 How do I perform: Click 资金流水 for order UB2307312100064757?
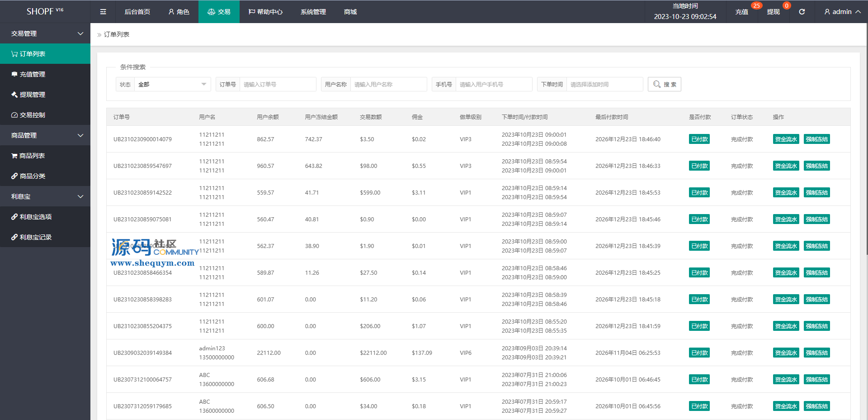click(x=786, y=380)
